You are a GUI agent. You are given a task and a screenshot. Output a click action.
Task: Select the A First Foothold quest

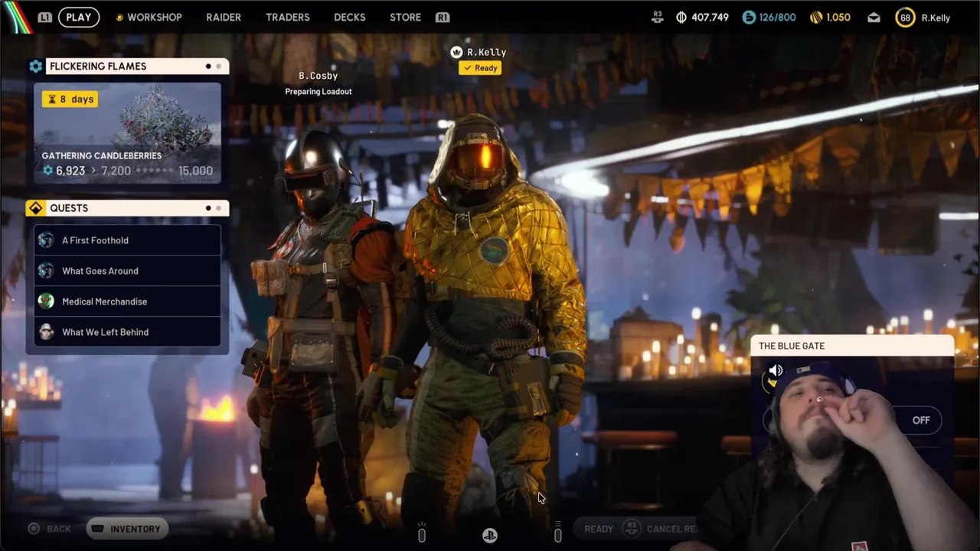pos(127,240)
